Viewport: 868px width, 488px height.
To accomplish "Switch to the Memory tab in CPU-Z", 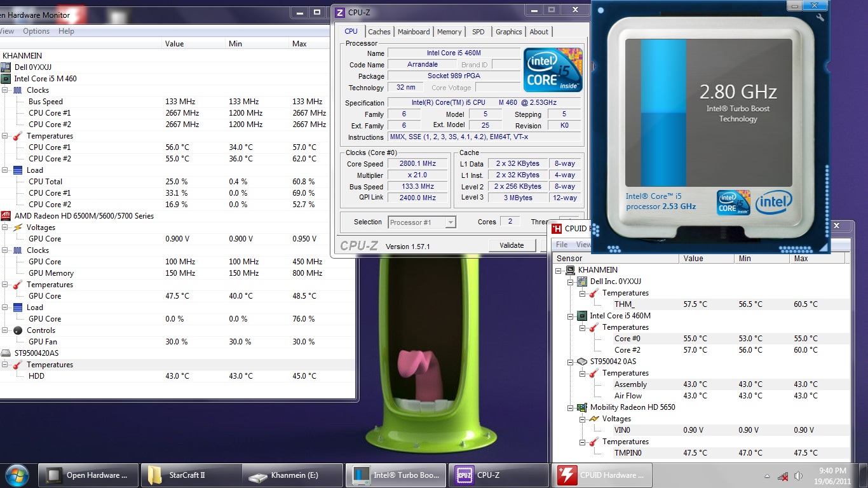I will (x=449, y=32).
